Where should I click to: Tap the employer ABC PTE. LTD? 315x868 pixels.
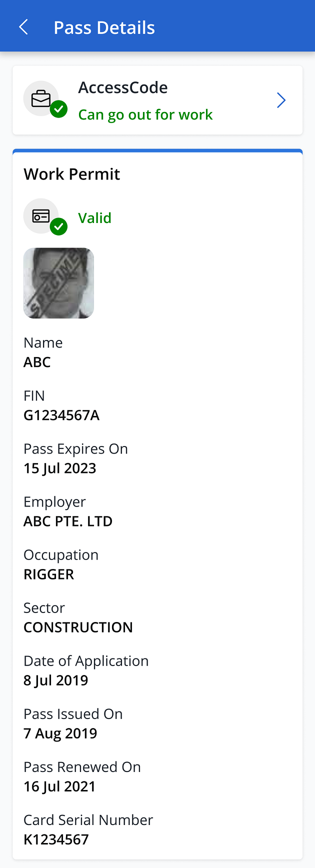click(x=68, y=521)
